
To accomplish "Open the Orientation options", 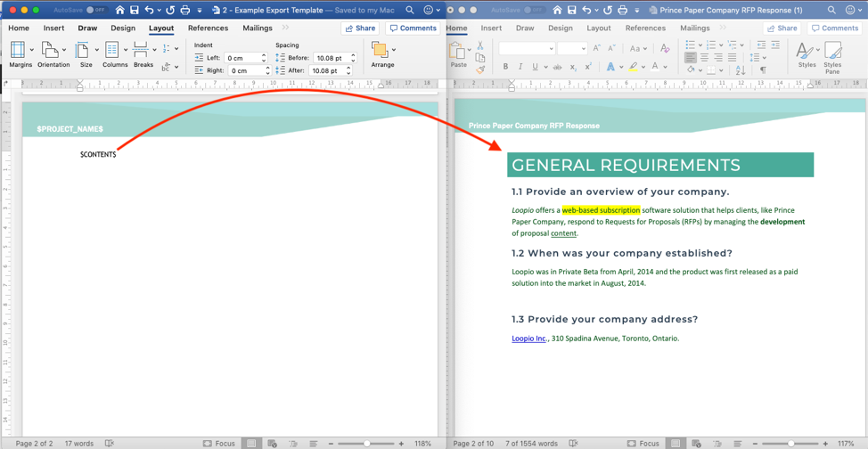I will [53, 55].
